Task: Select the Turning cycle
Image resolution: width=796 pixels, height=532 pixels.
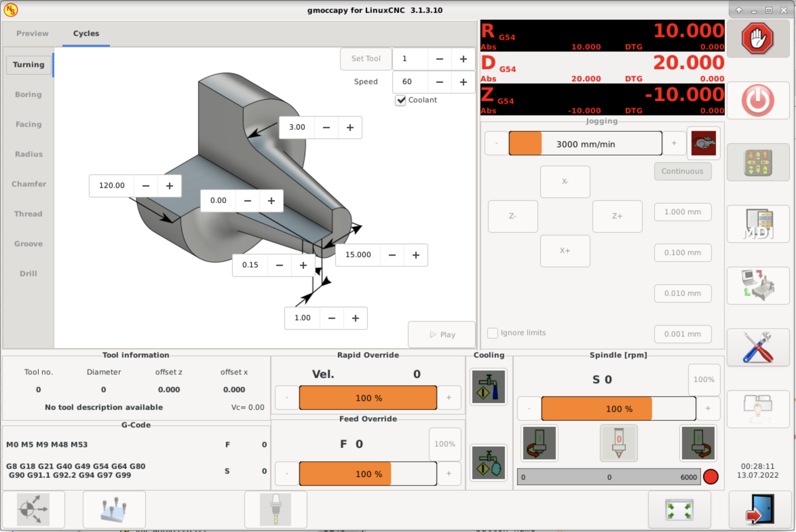Action: pos(29,65)
